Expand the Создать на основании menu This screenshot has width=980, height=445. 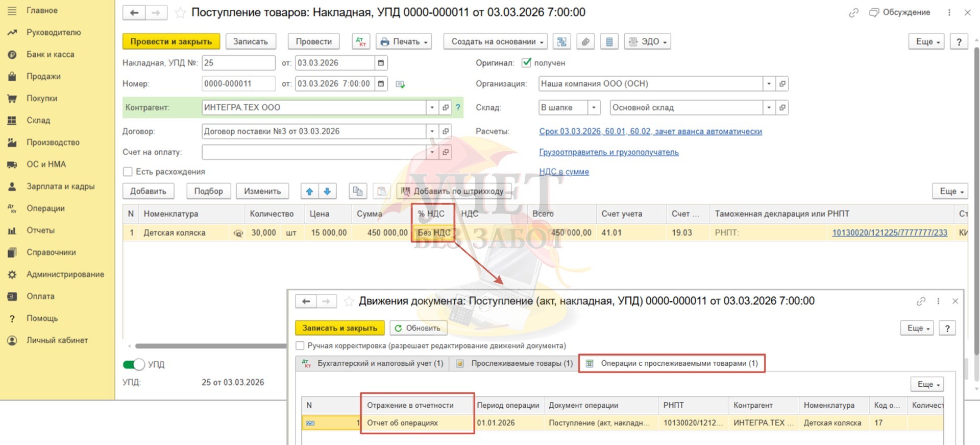[x=495, y=41]
